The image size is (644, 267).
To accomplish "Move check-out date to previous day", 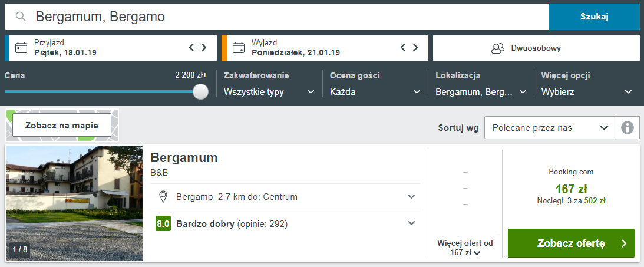I will 403,47.
